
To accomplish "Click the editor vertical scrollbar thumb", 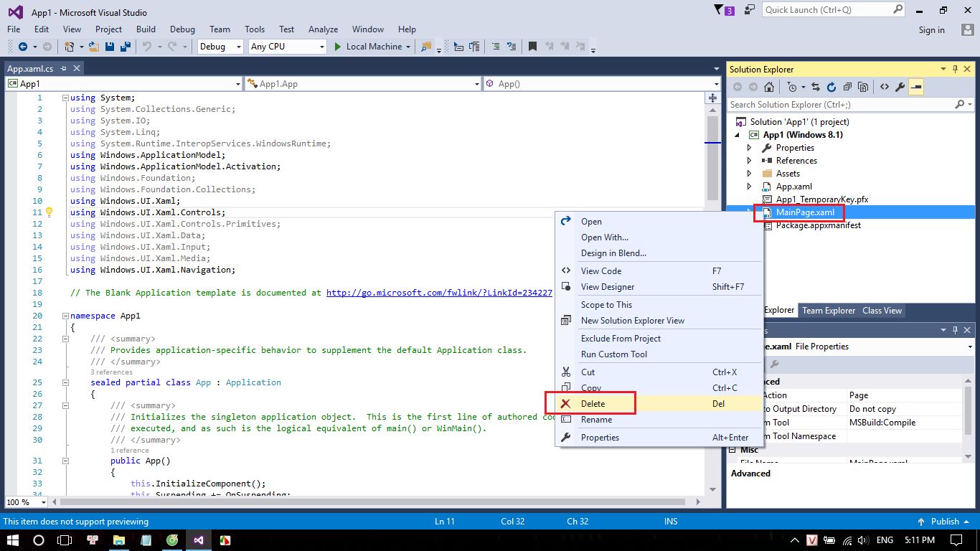I will pos(712,158).
